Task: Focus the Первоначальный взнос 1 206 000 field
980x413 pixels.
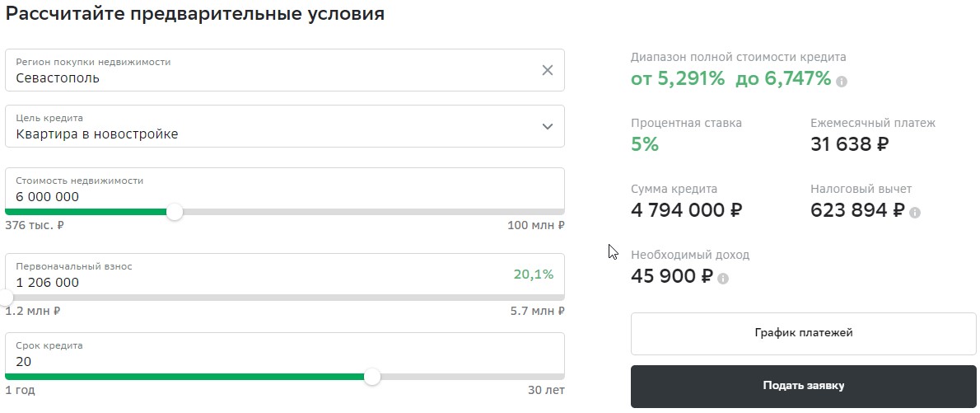Action: 284,275
